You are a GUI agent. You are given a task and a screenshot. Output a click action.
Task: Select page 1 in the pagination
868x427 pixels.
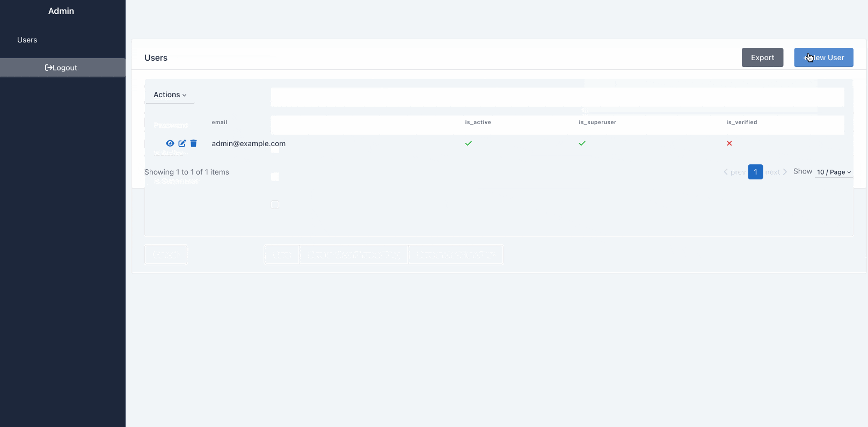755,172
